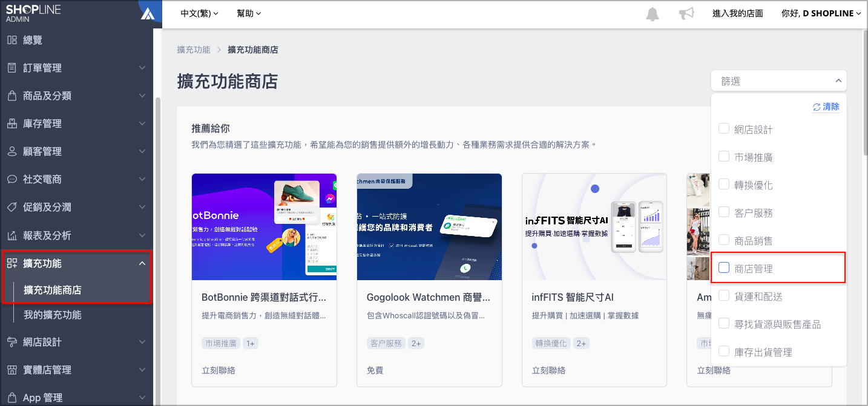Open Gogolook Watchmen 商譽 card title

(429, 297)
